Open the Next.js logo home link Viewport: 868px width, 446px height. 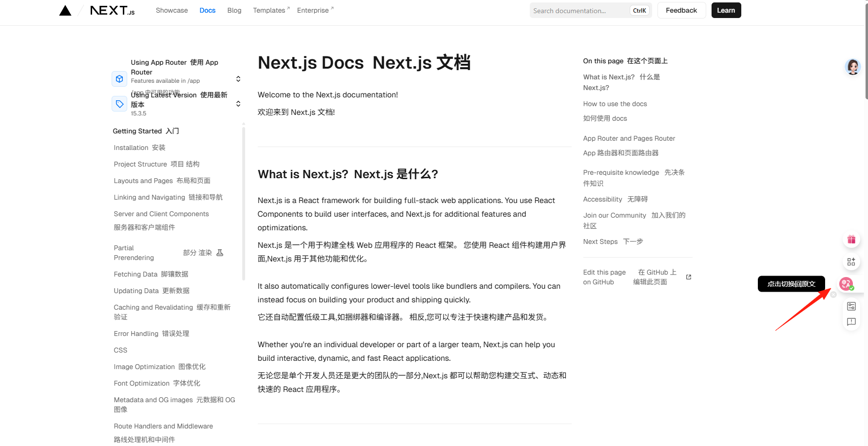point(113,10)
